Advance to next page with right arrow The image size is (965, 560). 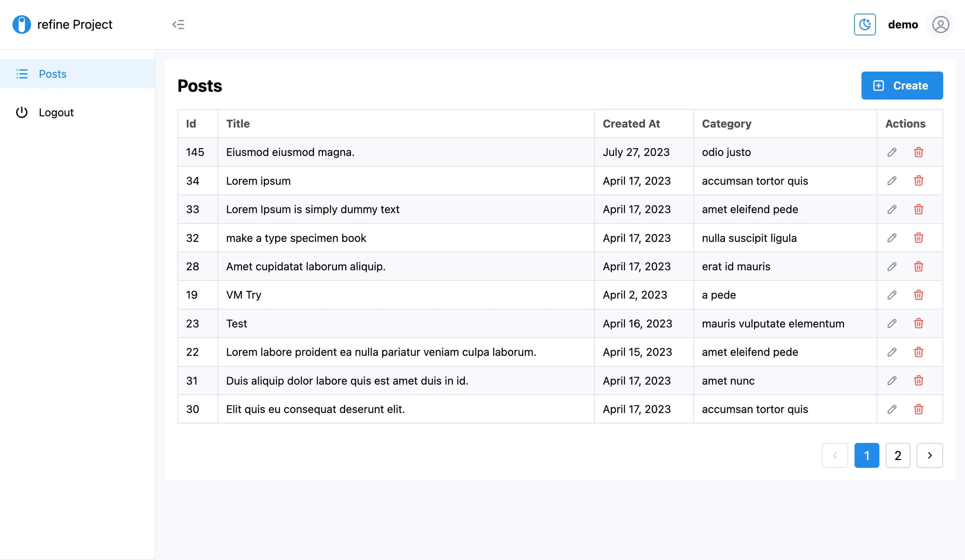930,455
